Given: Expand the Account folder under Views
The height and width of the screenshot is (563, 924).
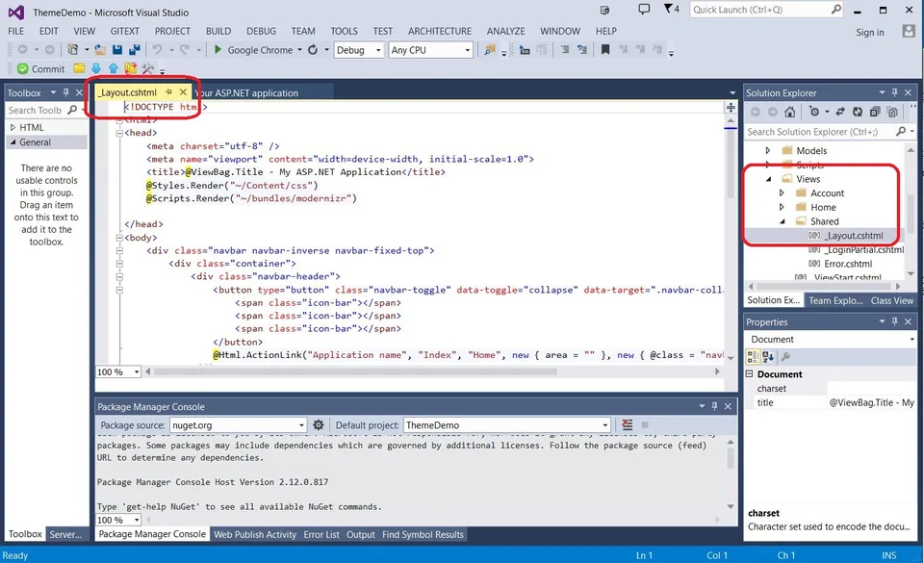Looking at the screenshot, I should pyautogui.click(x=782, y=192).
